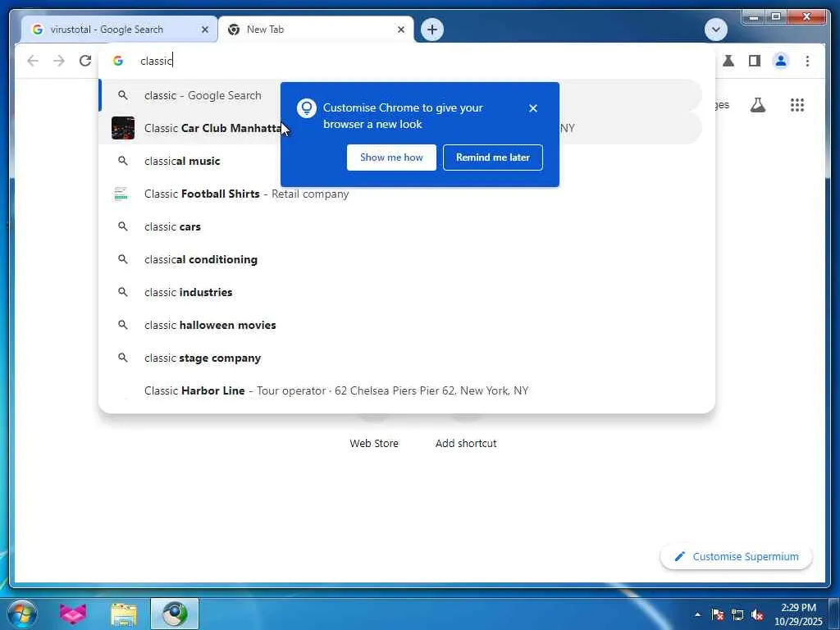Close the virustotal - Google Search tab
The height and width of the screenshot is (630, 840).
point(204,30)
